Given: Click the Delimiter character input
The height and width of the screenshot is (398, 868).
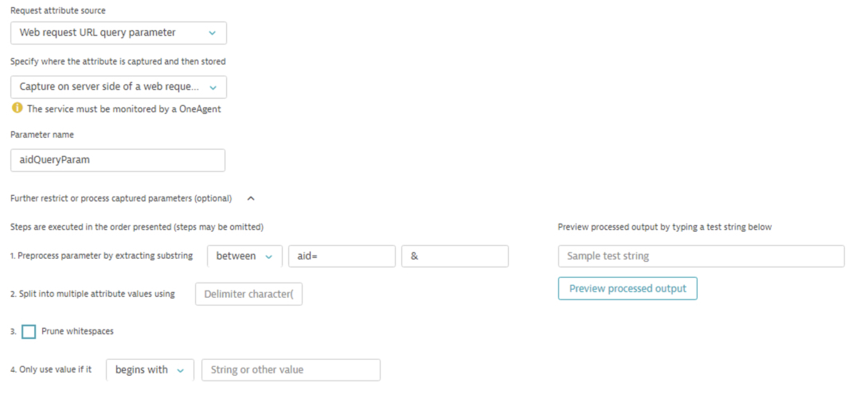Looking at the screenshot, I should pyautogui.click(x=248, y=294).
